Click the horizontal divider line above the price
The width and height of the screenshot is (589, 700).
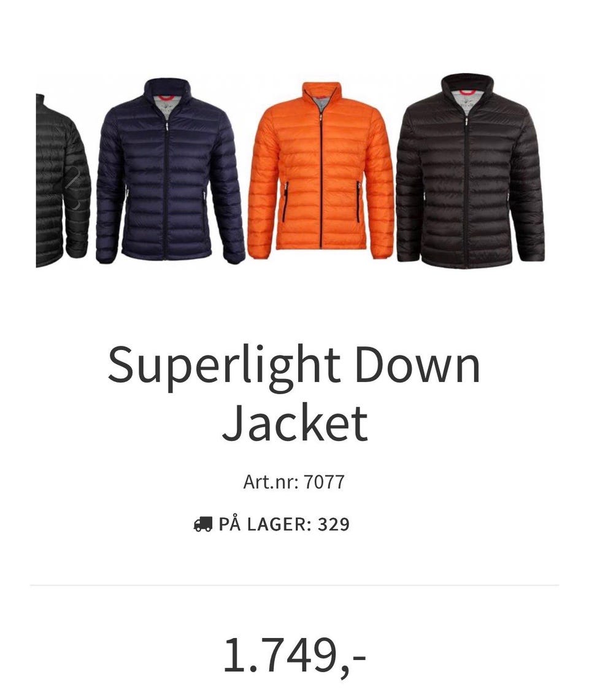coord(294,585)
